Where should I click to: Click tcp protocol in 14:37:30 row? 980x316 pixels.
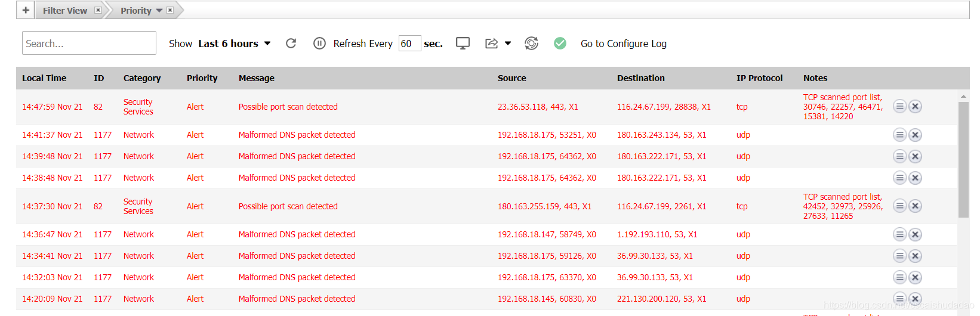point(742,206)
